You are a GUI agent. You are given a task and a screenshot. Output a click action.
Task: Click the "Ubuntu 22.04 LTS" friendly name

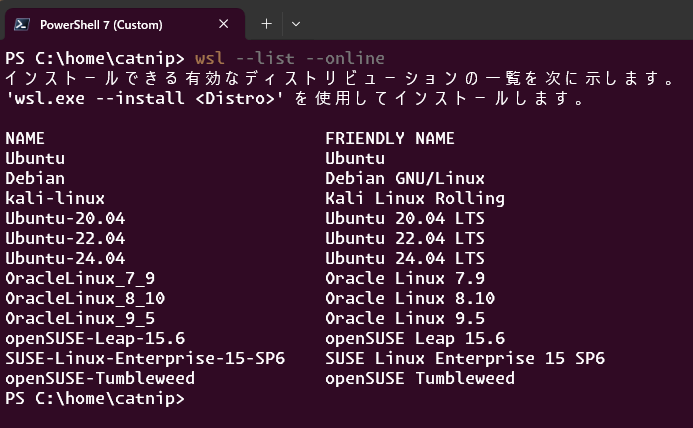405,238
